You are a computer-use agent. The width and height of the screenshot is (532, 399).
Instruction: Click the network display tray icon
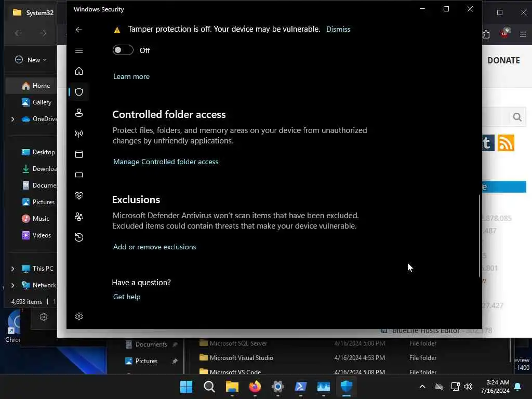[x=455, y=387]
